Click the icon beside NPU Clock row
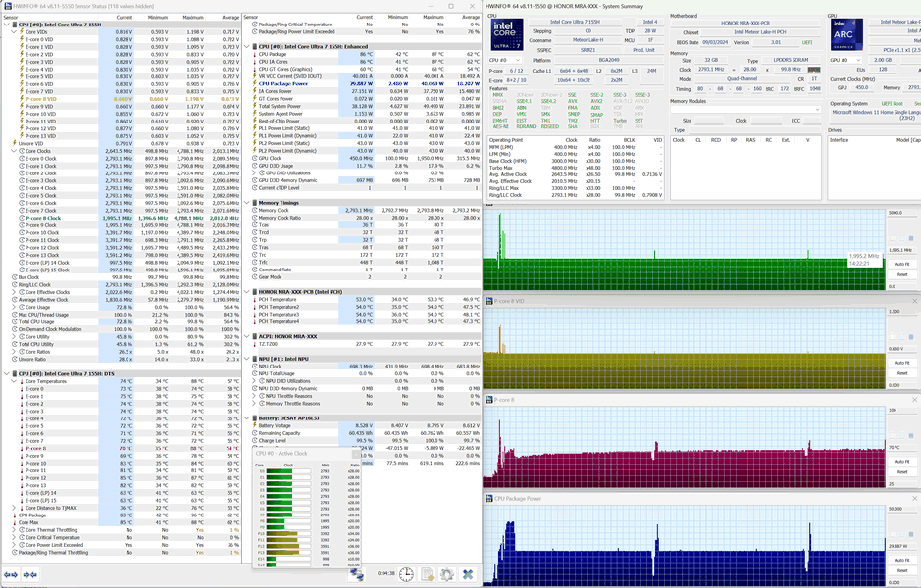921x588 pixels. coord(254,367)
